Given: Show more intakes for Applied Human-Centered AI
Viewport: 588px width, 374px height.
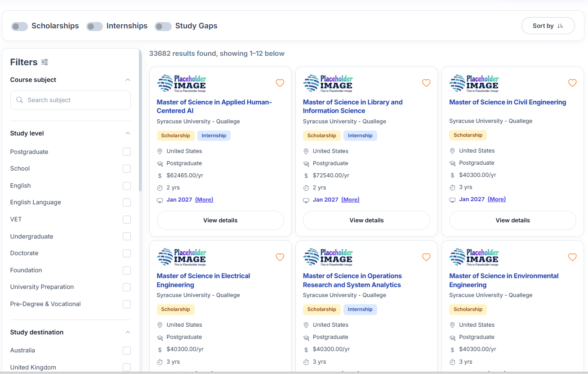Looking at the screenshot, I should (204, 199).
